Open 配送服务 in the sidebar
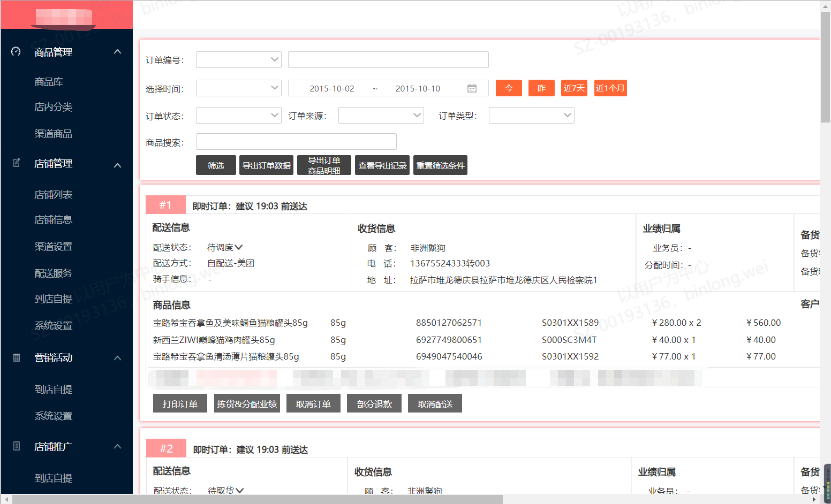The image size is (831, 504). coord(53,273)
